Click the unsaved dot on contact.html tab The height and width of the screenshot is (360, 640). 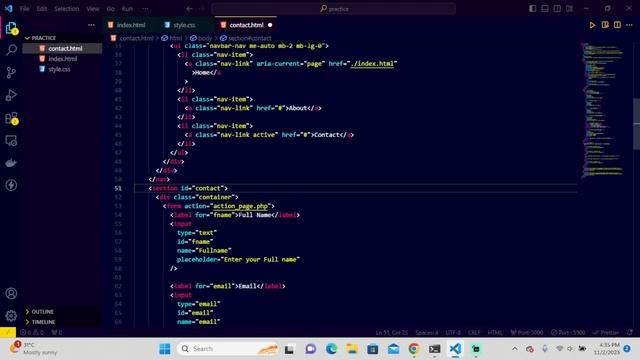(270, 25)
